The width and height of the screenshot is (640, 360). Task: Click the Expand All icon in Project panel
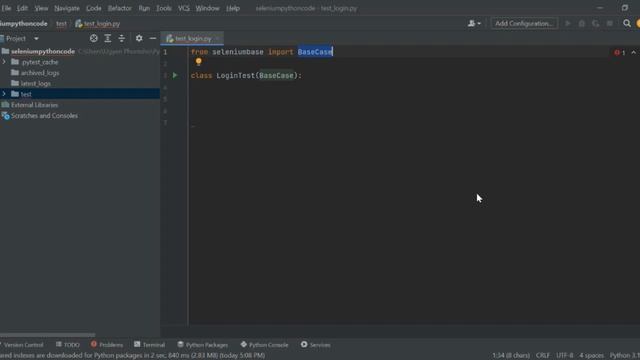pyautogui.click(x=107, y=38)
